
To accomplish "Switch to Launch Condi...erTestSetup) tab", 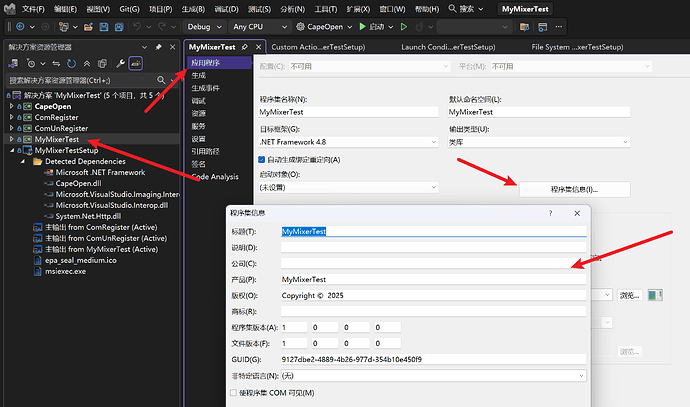I will click(x=448, y=47).
